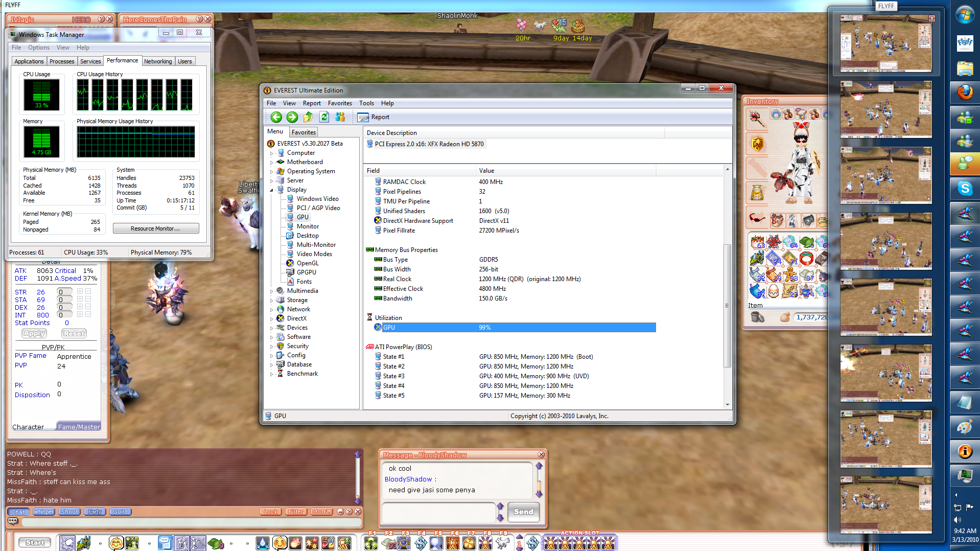
Task: Click the Up level icon in EVEREST toolbar
Action: (308, 117)
